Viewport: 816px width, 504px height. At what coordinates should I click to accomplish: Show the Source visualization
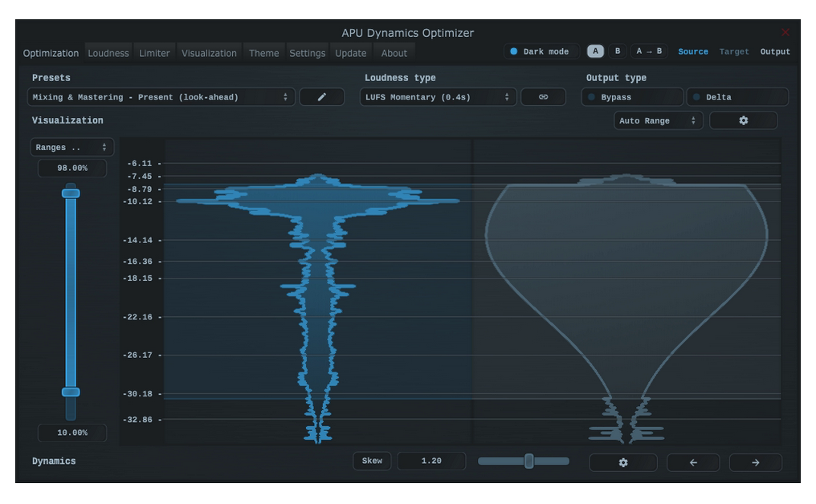pos(692,51)
